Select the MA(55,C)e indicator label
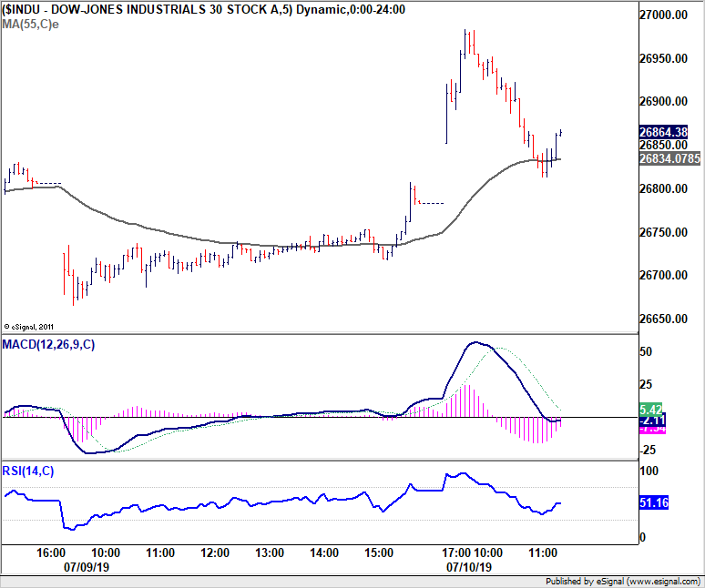This screenshot has width=705, height=588. click(x=30, y=25)
